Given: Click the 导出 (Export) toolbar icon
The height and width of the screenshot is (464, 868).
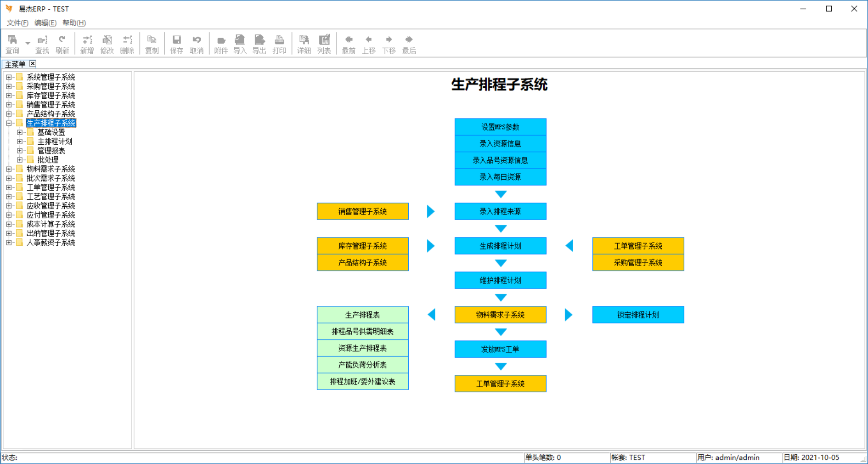Looking at the screenshot, I should click(259, 44).
